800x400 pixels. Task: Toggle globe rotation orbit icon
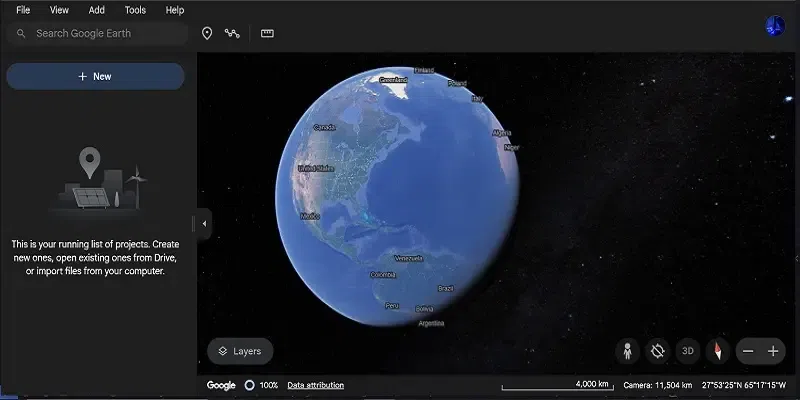click(x=658, y=351)
